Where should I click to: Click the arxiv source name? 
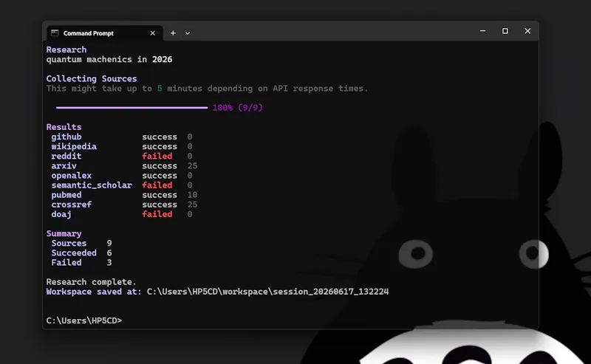(x=64, y=166)
